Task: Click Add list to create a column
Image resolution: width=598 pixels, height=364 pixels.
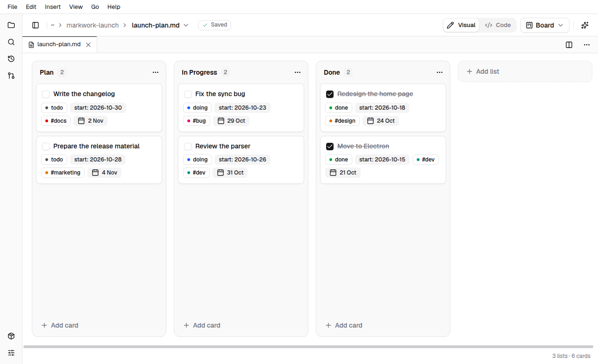Action: pos(525,71)
